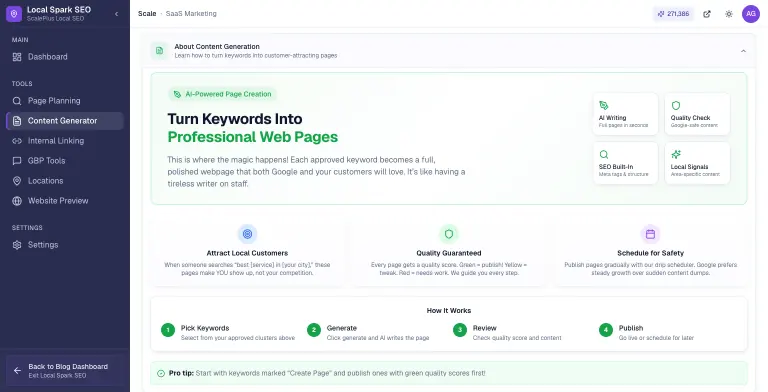The image size is (768, 392).
Task: Click step 1 circle for Pick Keywords
Action: point(168,330)
